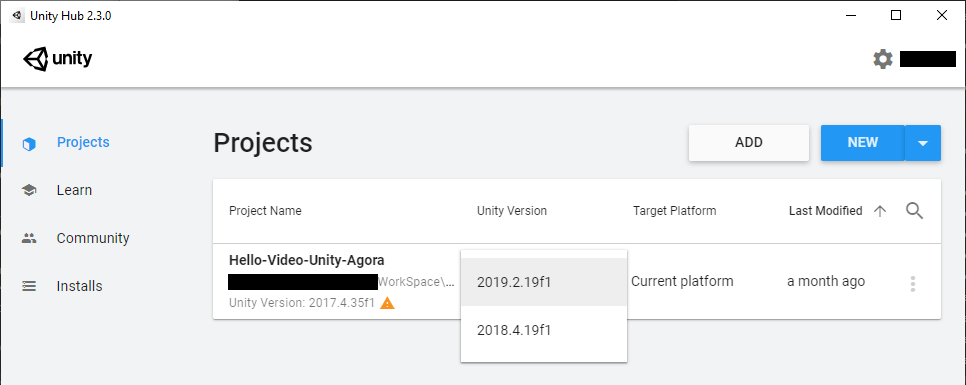
Task: Toggle Last Modified sort direction arrow
Action: coord(880,211)
